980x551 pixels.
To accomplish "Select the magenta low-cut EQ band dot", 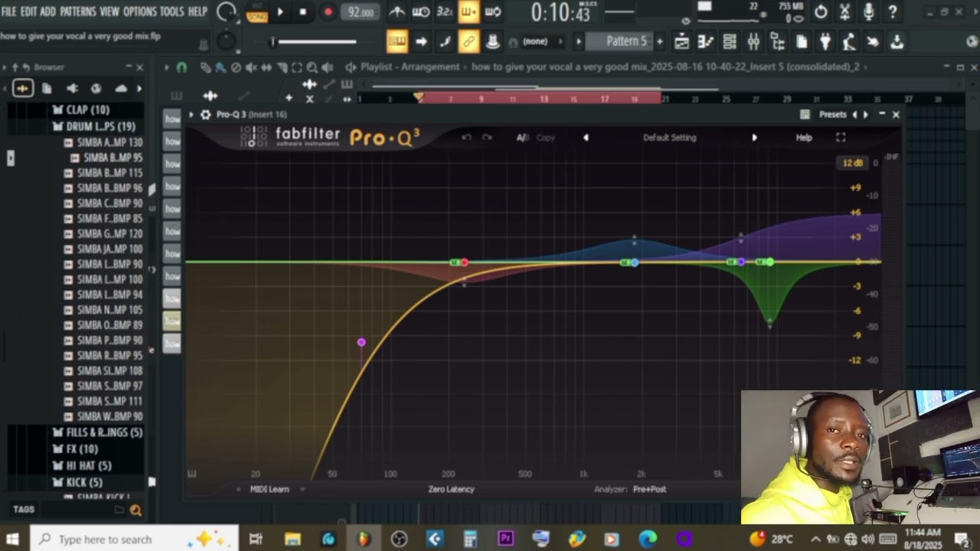I will pyautogui.click(x=361, y=342).
